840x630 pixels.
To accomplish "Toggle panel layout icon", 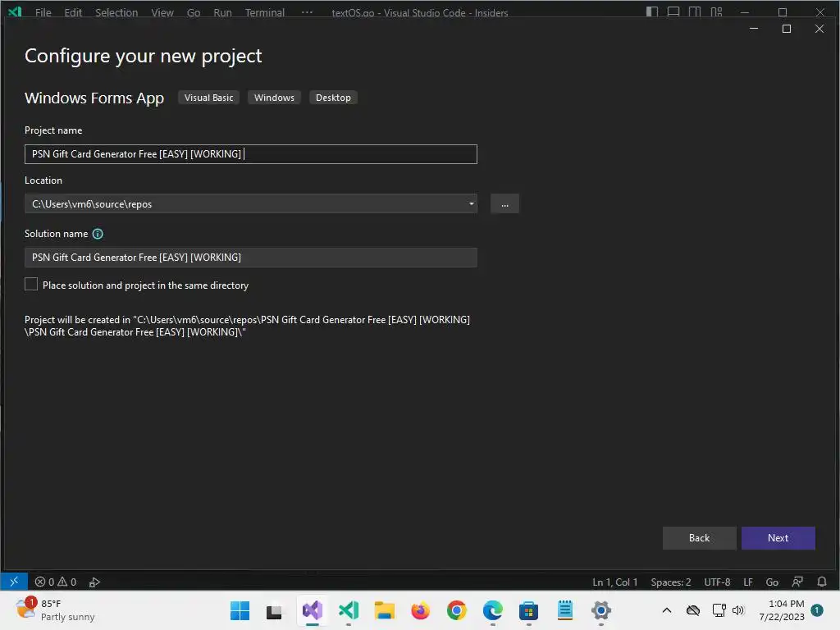I will click(673, 11).
